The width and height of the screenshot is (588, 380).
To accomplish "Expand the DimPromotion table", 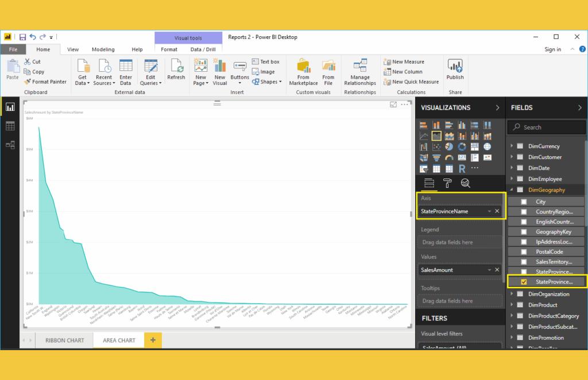I will click(x=512, y=338).
